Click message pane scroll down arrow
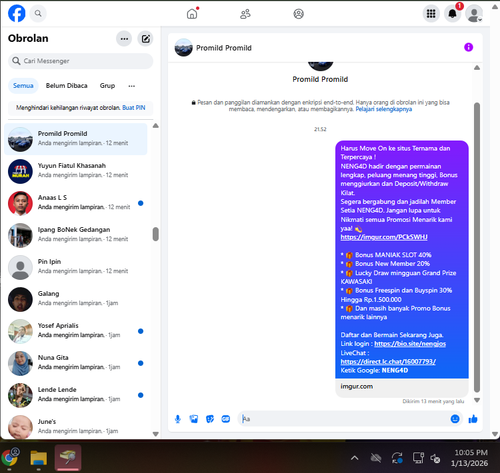Image resolution: width=500 pixels, height=473 pixels. point(477,400)
